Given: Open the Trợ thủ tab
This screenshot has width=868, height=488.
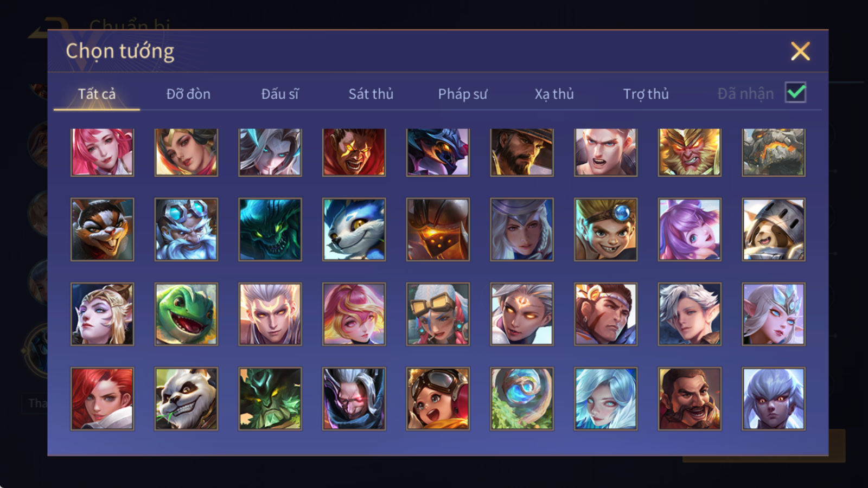Looking at the screenshot, I should (x=646, y=94).
